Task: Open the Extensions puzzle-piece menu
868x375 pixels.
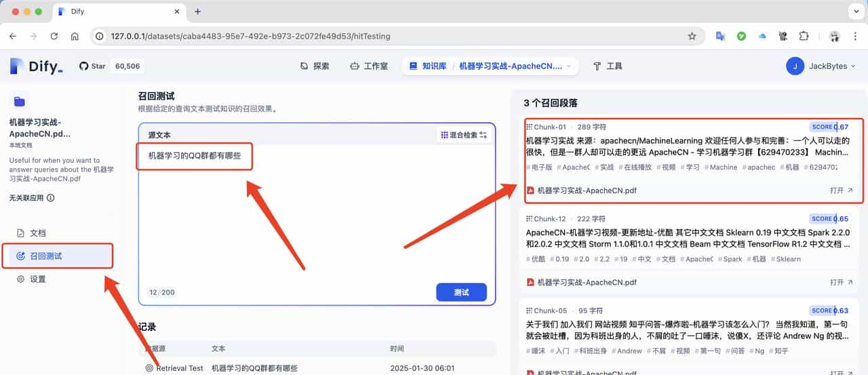Action: (804, 36)
